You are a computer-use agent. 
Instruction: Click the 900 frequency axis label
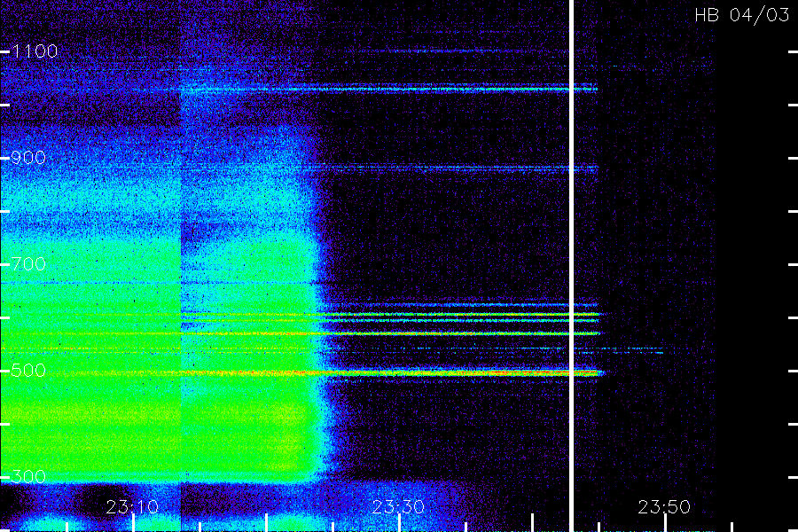[28, 158]
